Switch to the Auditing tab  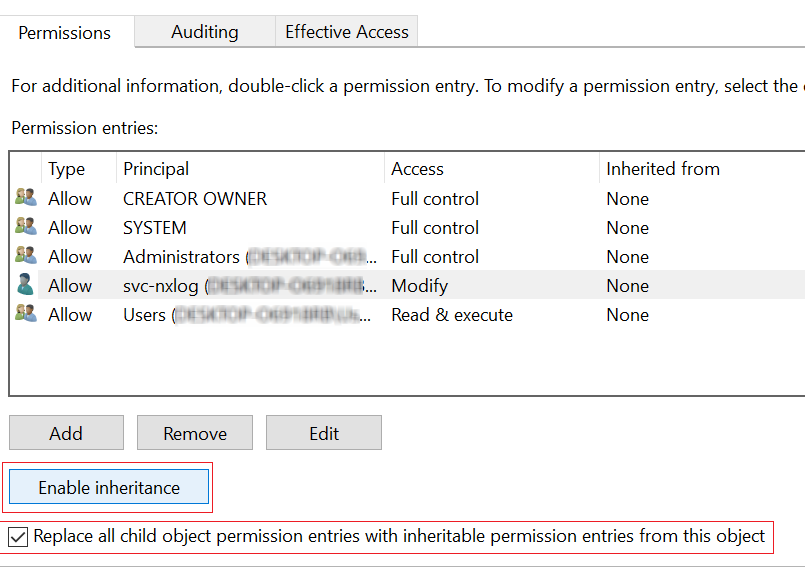[204, 32]
